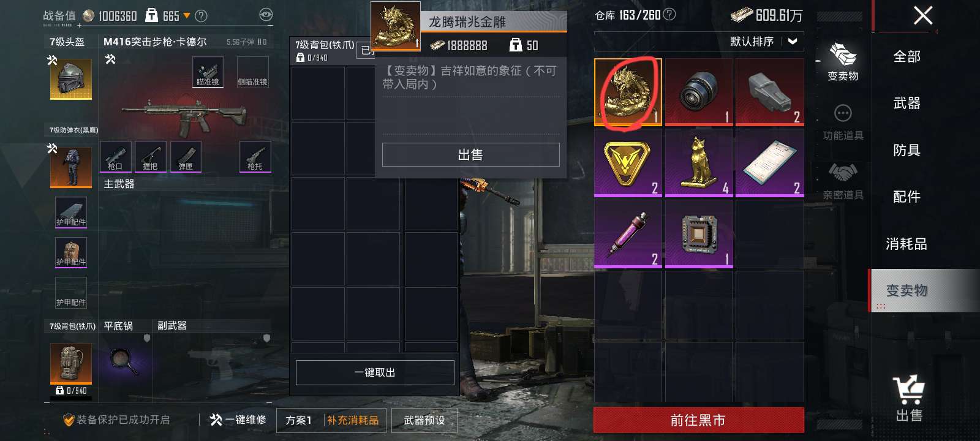
Task: Click the 7级头盔 helmet icon
Action: pos(71,79)
